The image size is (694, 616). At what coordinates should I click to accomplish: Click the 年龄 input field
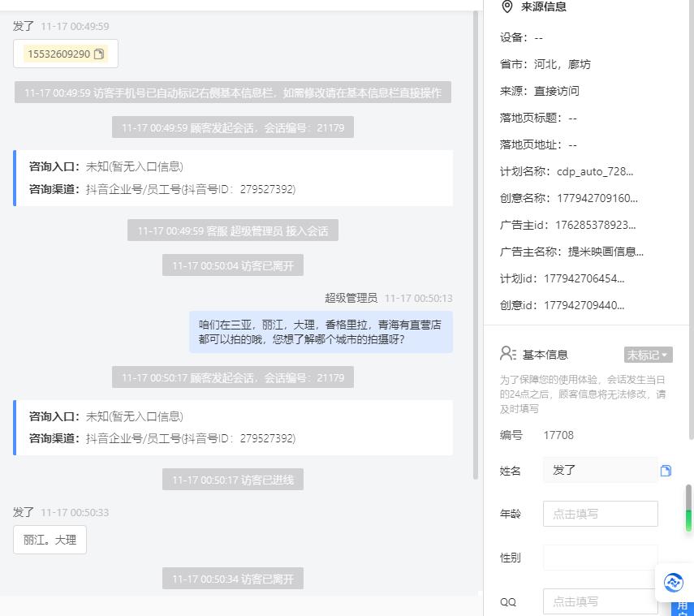pyautogui.click(x=600, y=514)
